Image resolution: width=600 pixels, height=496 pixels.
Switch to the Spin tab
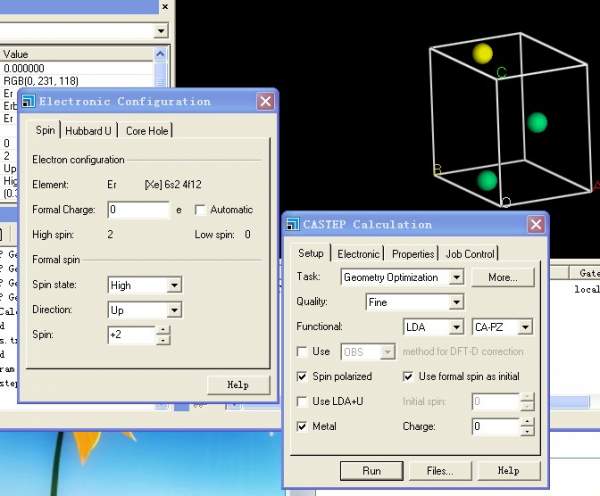(45, 130)
